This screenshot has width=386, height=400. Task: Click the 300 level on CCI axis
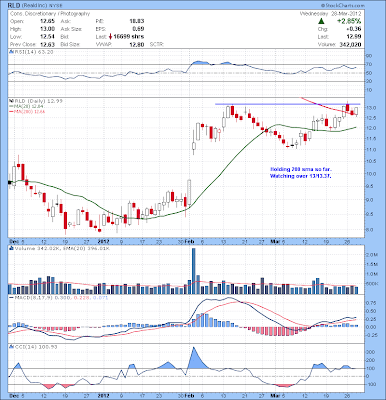371,352
